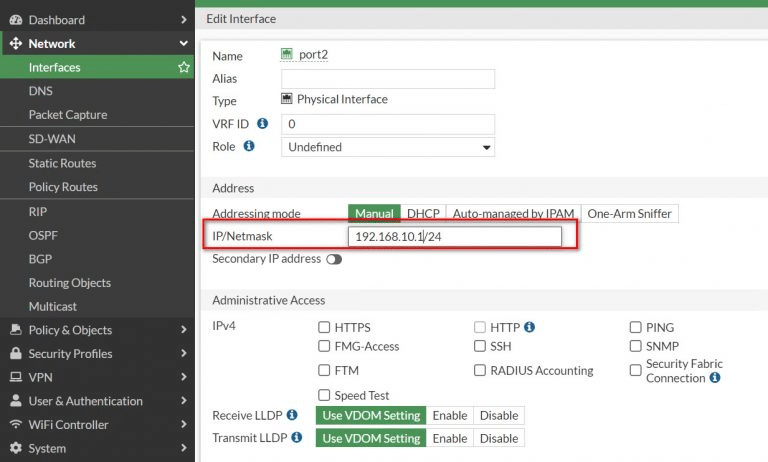Choose Use VDOM Setting for Receive LLDP

371,415
